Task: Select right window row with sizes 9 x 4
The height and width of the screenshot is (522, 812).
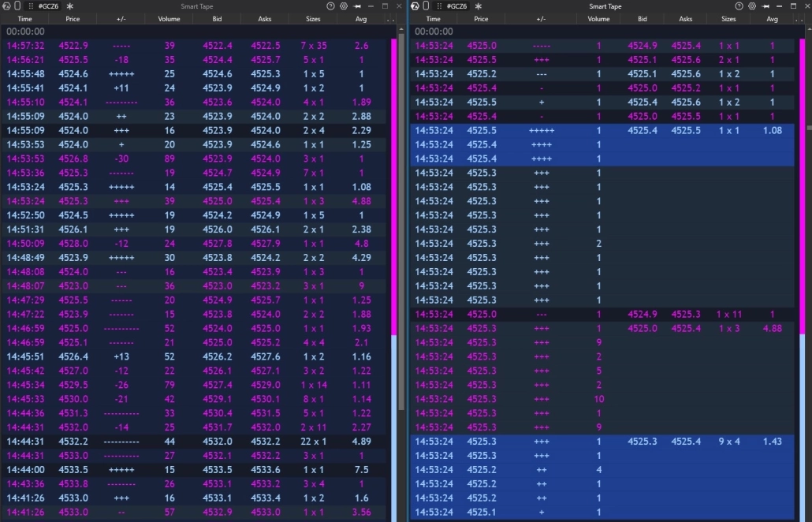Action: point(602,442)
